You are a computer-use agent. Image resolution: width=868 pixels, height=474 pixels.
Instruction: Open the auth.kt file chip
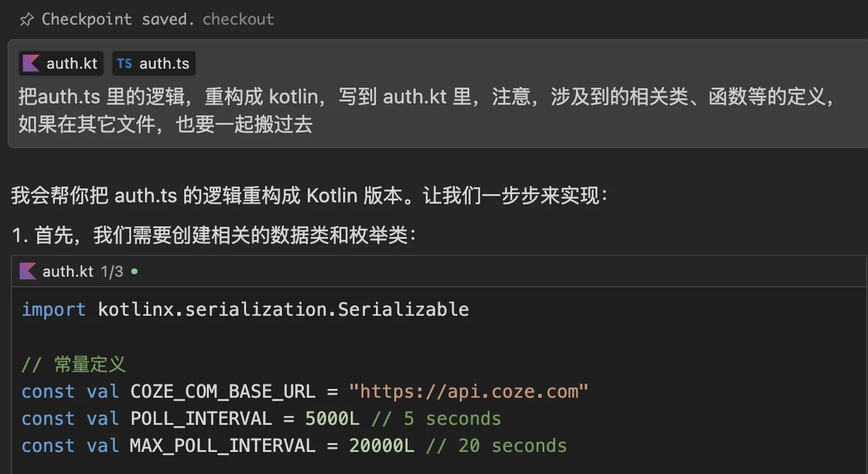pyautogui.click(x=71, y=63)
